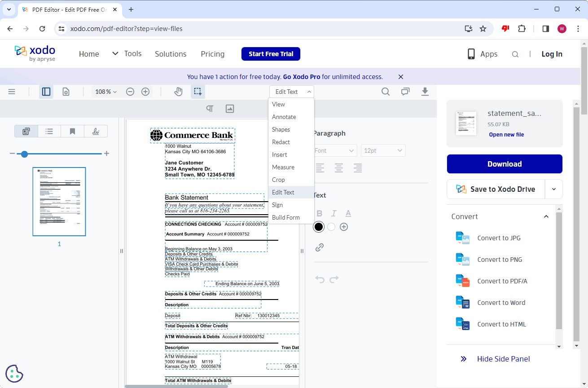
Task: Click the zoom out minus icon
Action: pos(130,92)
